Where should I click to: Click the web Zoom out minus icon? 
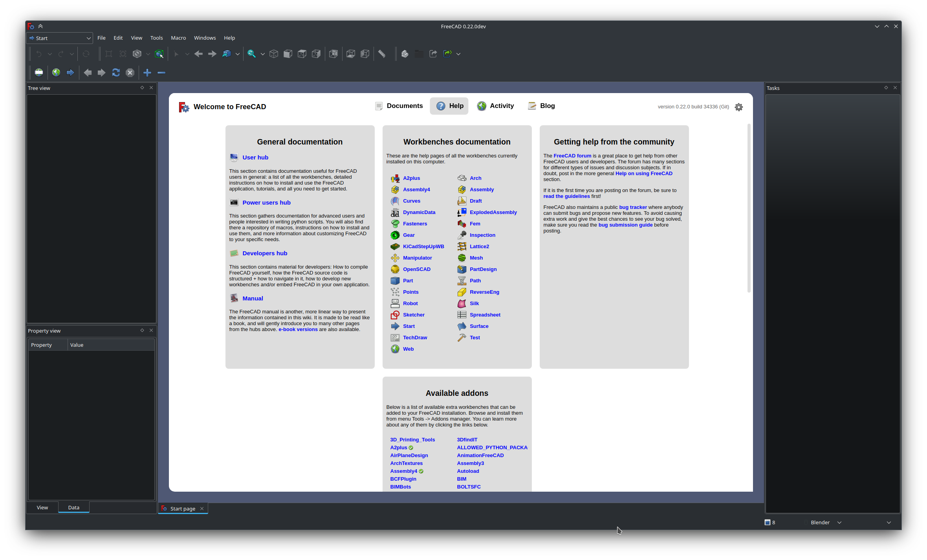pyautogui.click(x=161, y=73)
